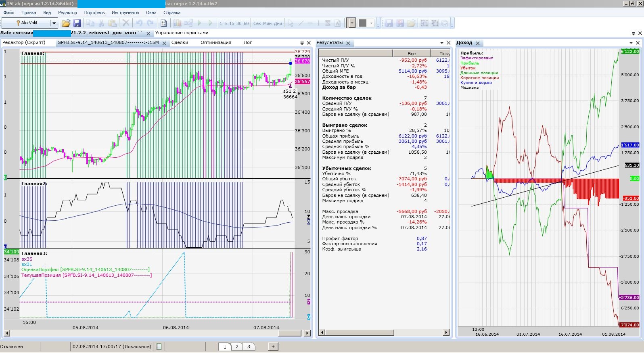The image size is (644, 353).
Task: Select the 60-minute interval button
Action: 246,23
